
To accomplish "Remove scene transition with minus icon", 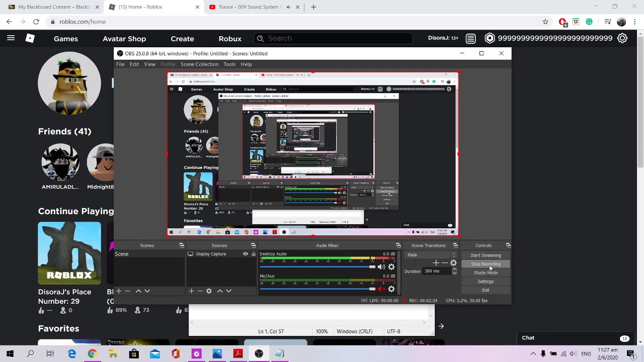I will [444, 263].
